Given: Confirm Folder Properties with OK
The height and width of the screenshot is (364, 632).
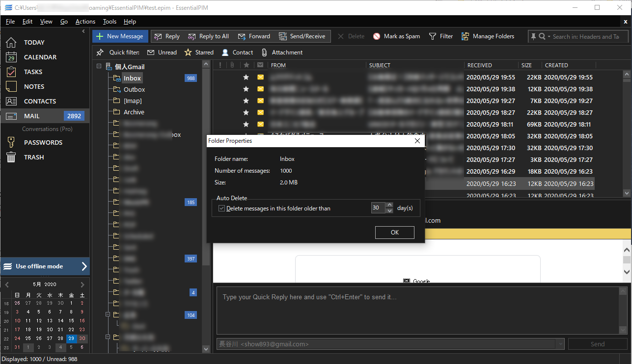Looking at the screenshot, I should (395, 233).
